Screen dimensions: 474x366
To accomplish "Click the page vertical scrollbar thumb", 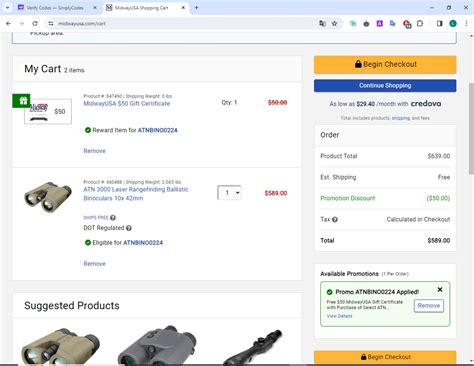I will coord(471,128).
